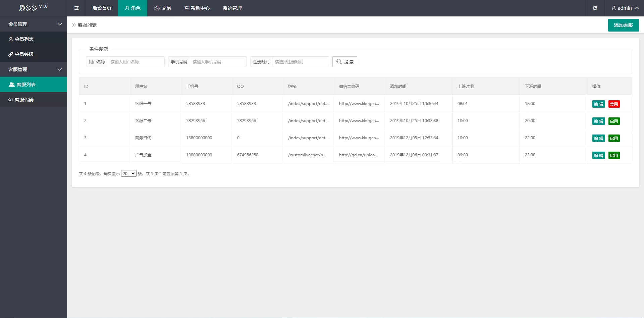Click the 添加客服 button
Image resolution: width=644 pixels, height=318 pixels.
click(623, 25)
